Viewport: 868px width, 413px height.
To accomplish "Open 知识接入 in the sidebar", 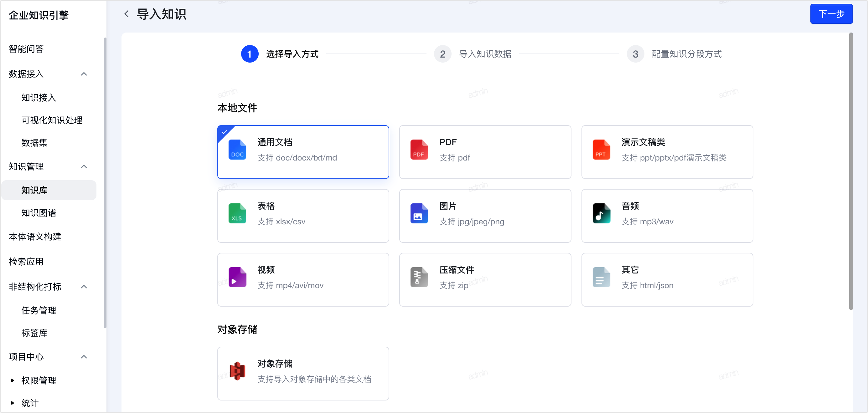I will click(39, 98).
